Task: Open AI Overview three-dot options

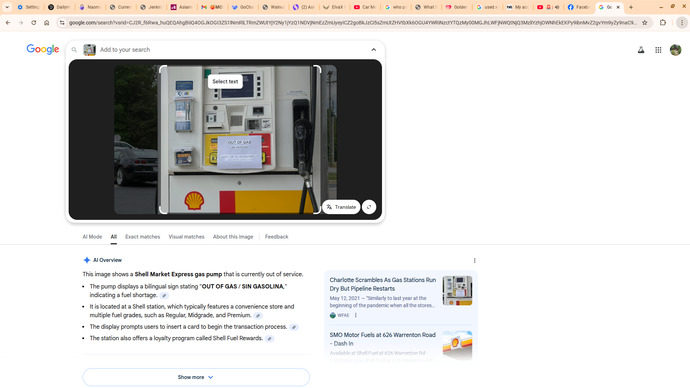Action: click(x=474, y=260)
